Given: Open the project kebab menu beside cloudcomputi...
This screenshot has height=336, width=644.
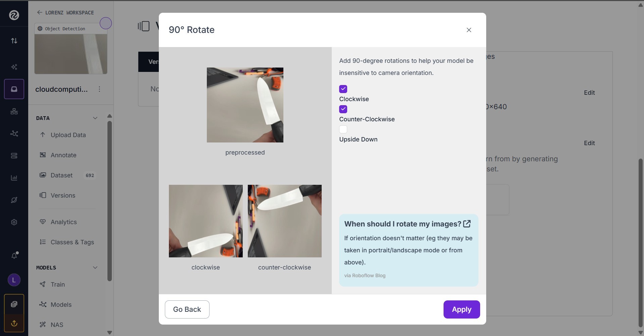Looking at the screenshot, I should point(99,89).
